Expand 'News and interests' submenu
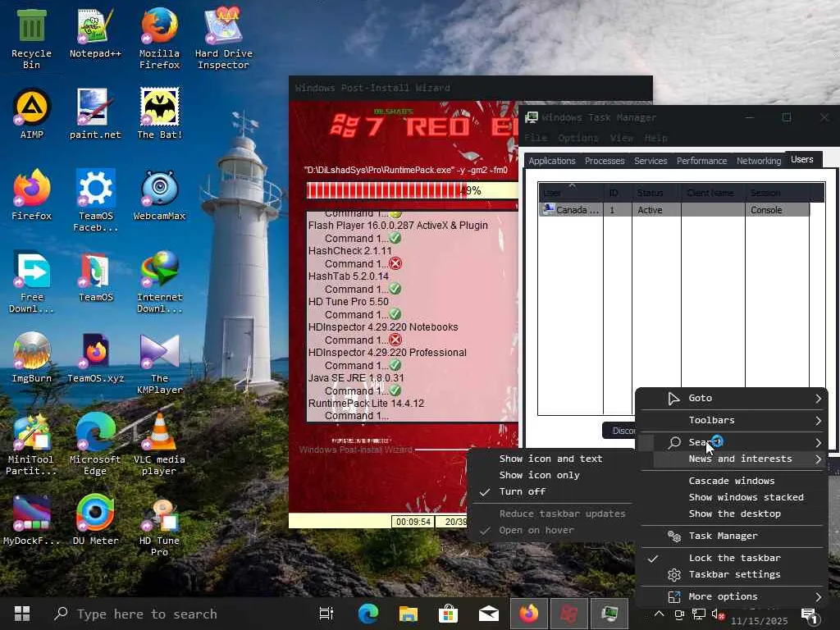This screenshot has height=630, width=840. [x=732, y=459]
